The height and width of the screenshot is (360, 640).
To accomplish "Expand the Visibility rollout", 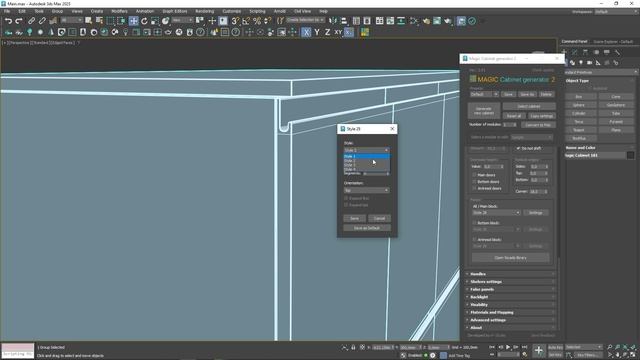I will (x=511, y=304).
